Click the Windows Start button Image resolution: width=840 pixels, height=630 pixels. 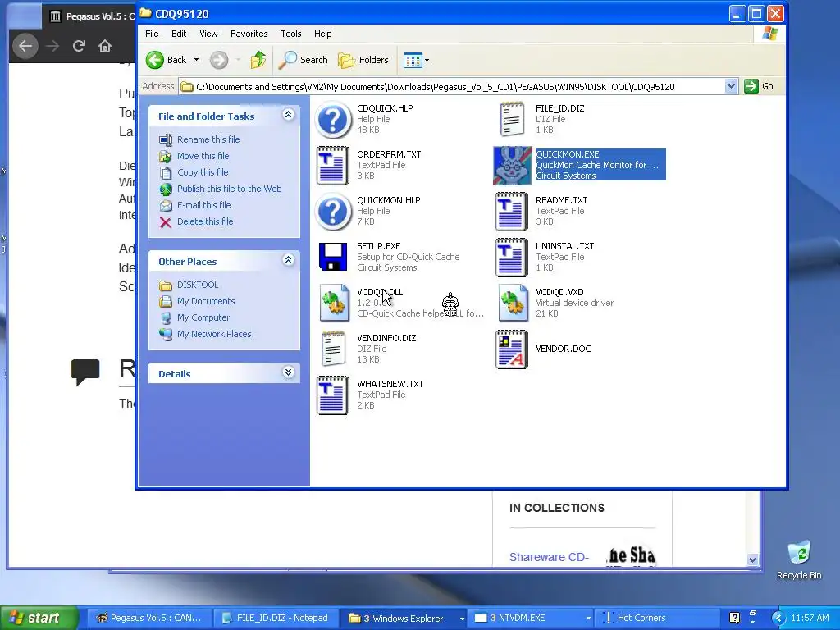(x=39, y=618)
